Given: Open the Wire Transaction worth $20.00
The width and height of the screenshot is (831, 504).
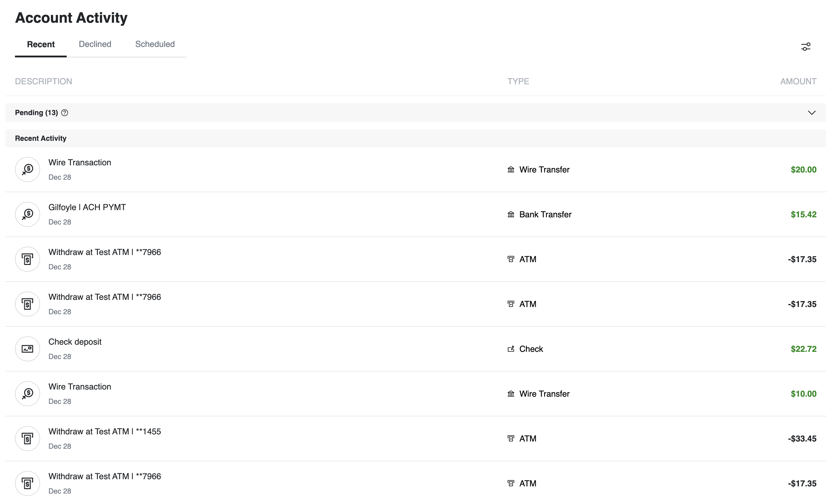Looking at the screenshot, I should point(415,169).
